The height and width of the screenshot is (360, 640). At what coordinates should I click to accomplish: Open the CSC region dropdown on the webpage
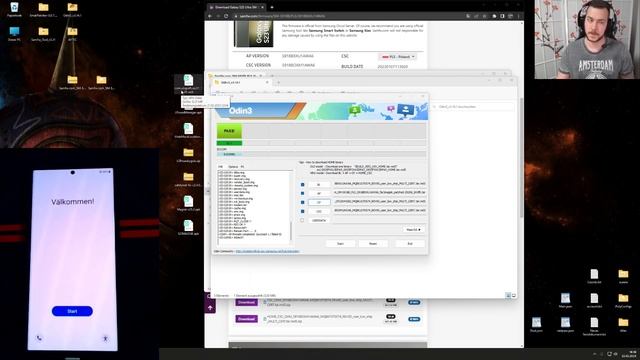point(398,57)
